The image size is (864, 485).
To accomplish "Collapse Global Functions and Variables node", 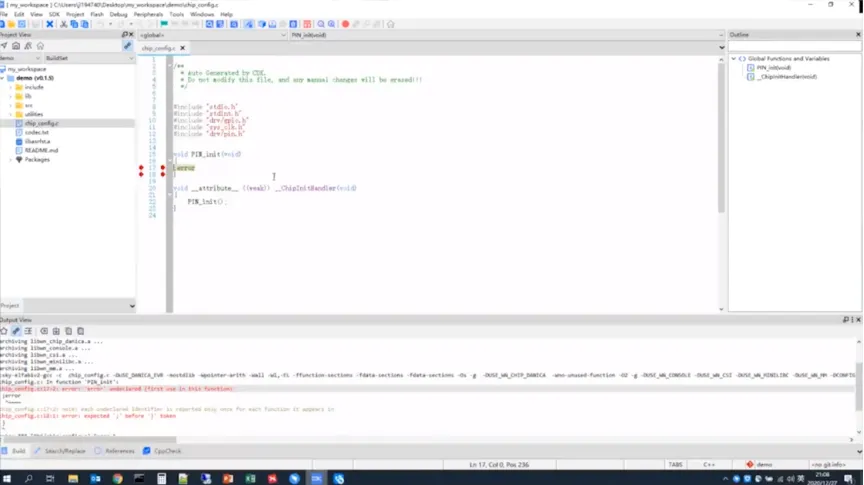I will click(733, 58).
